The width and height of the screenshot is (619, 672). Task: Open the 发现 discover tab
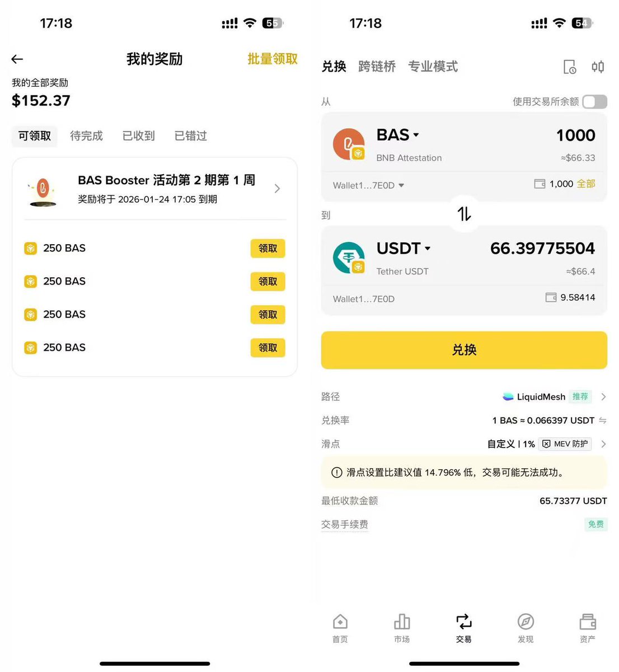pos(526,628)
